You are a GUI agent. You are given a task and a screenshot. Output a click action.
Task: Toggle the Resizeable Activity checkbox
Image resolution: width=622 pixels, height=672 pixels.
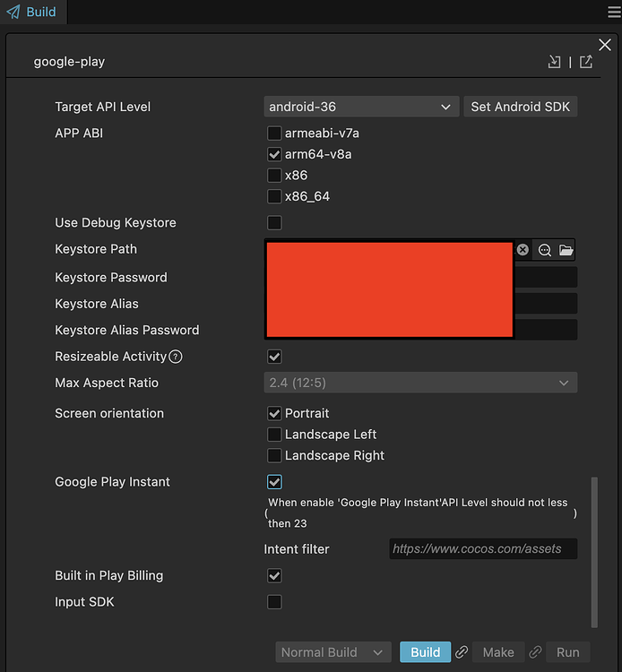click(274, 357)
